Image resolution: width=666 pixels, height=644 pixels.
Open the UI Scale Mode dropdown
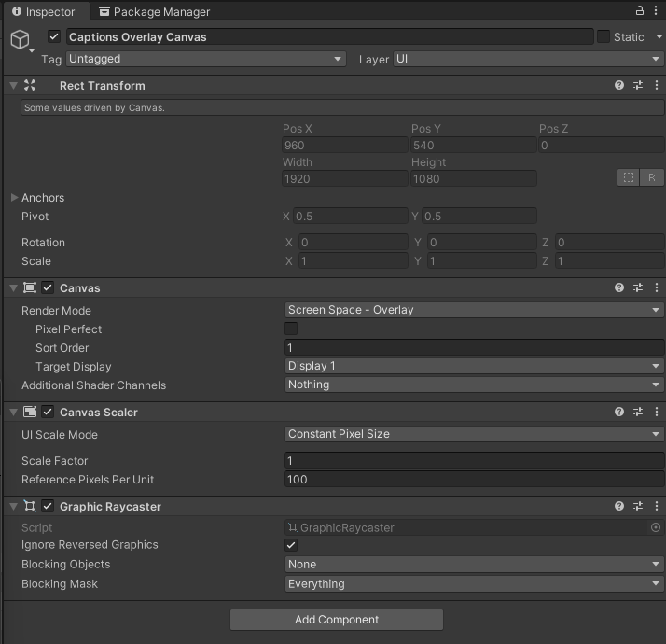[x=474, y=434]
